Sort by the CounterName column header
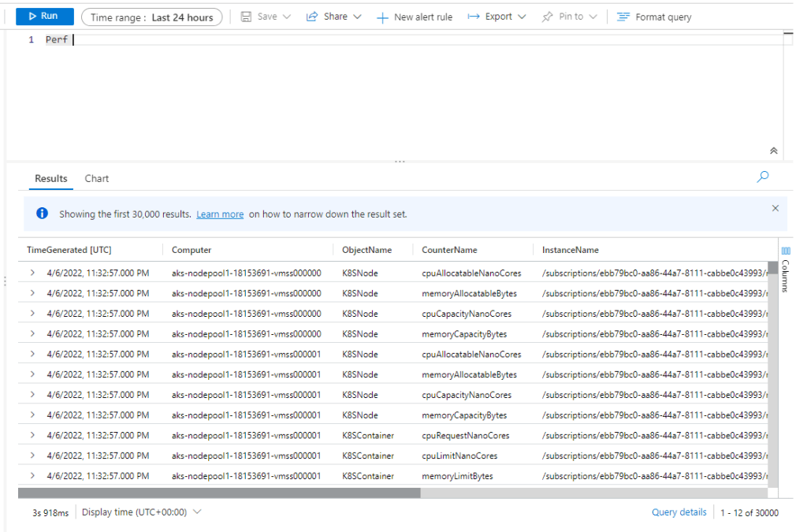Screen dimensions: 807x532 pos(449,250)
